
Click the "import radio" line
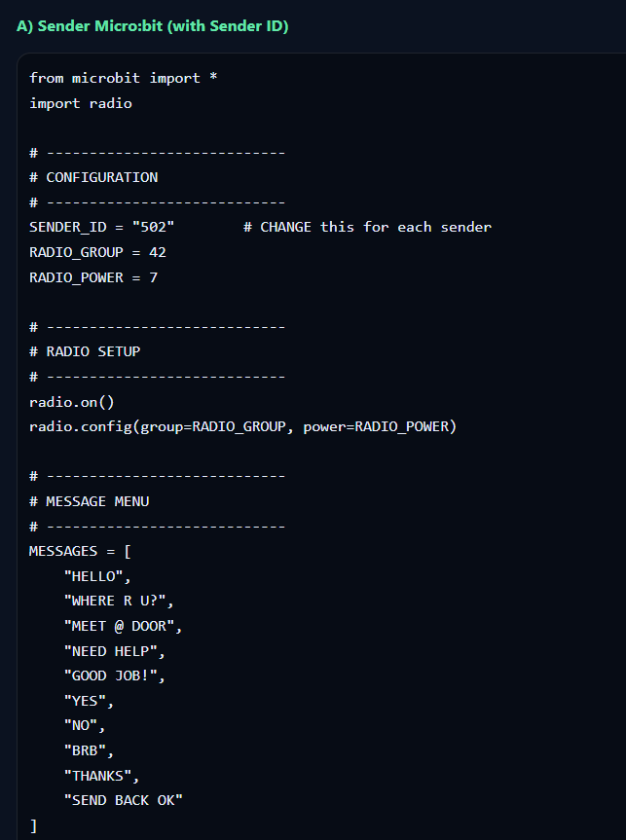click(x=80, y=103)
